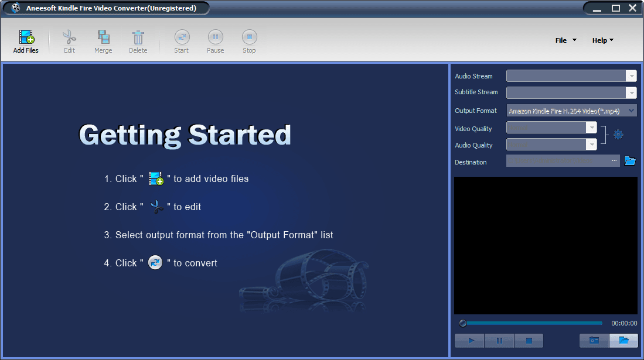This screenshot has width=644, height=360.
Task: Open the destination folder icon
Action: 630,161
